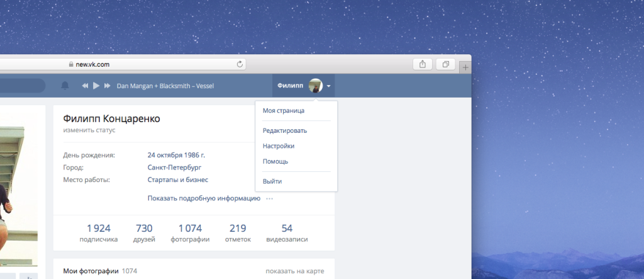Click the Филипп profile avatar

(x=316, y=86)
